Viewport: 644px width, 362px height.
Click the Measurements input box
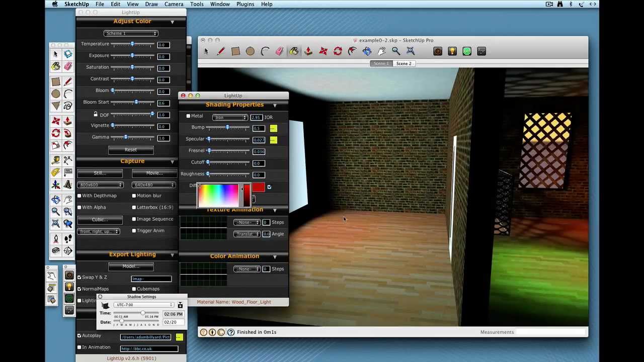coord(551,332)
